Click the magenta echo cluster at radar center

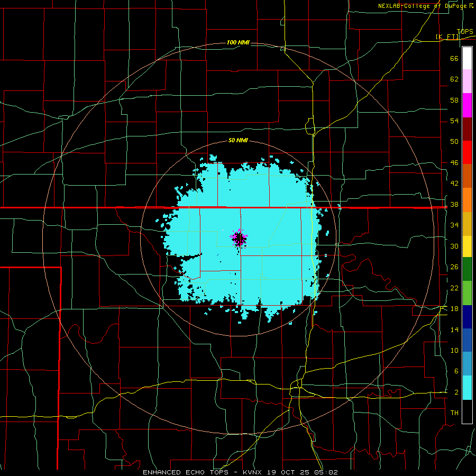239,239
